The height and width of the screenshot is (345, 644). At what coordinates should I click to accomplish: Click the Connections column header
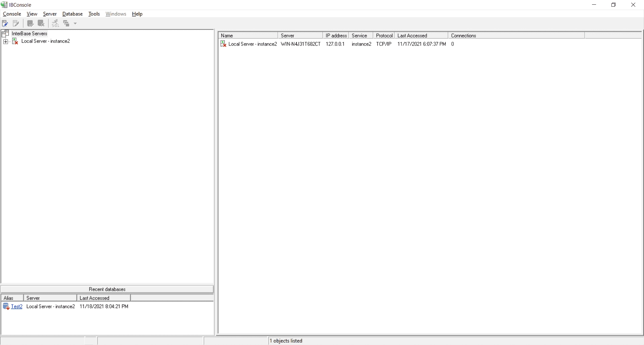(x=517, y=36)
